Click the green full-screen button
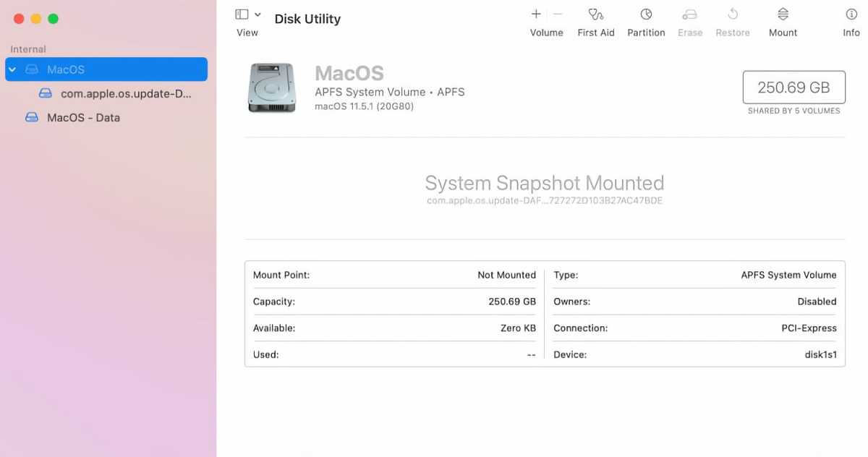The height and width of the screenshot is (457, 868). coord(54,19)
